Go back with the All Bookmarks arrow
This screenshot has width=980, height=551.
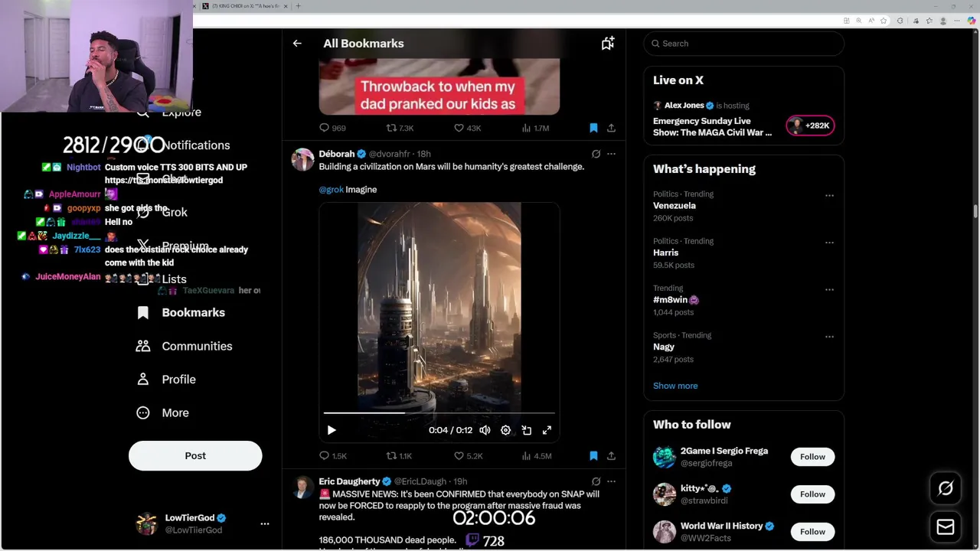tap(297, 44)
